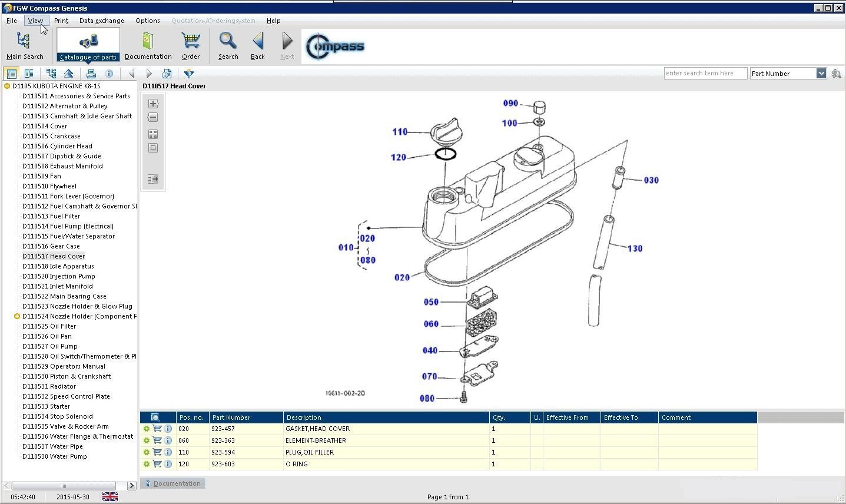Select D110520 Injection Pump
The width and height of the screenshot is (846, 504).
click(x=59, y=276)
